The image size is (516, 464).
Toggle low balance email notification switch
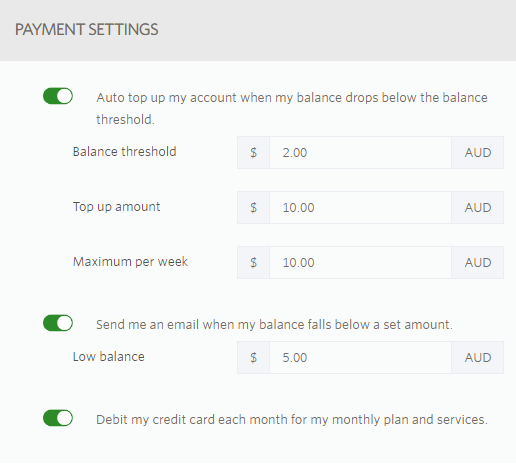[58, 323]
